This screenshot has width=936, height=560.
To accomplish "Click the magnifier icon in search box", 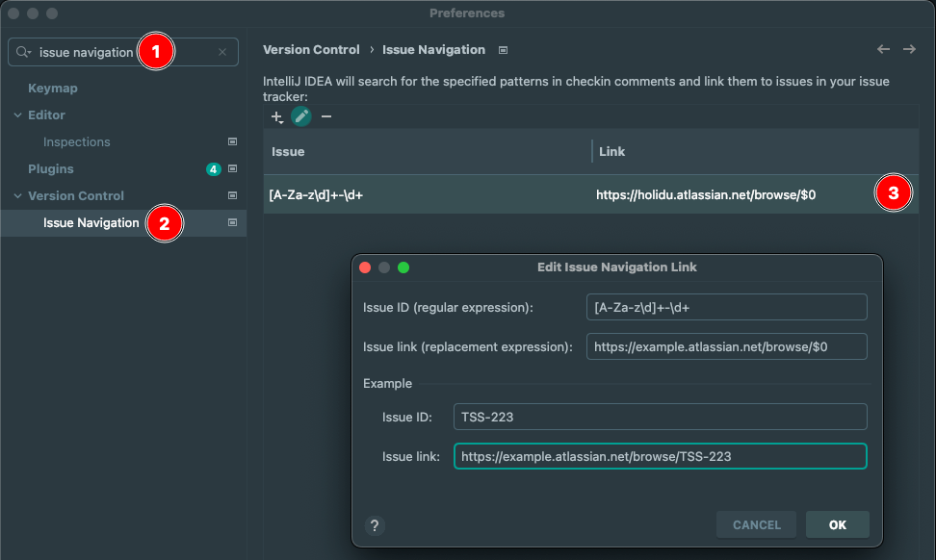I will click(x=24, y=52).
